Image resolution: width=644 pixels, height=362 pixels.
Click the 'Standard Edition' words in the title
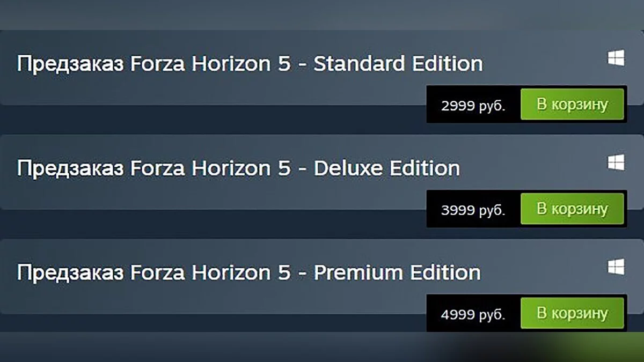pos(398,64)
